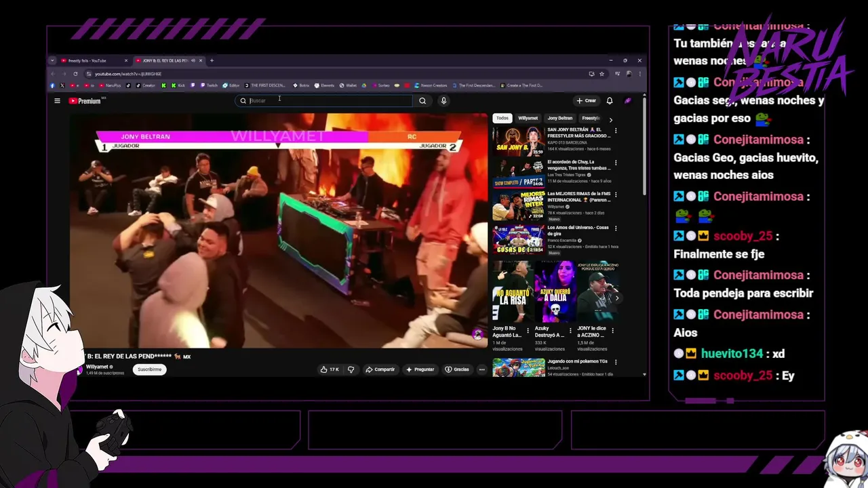The image size is (868, 488).
Task: Open Kick bookmark
Action: point(178,85)
